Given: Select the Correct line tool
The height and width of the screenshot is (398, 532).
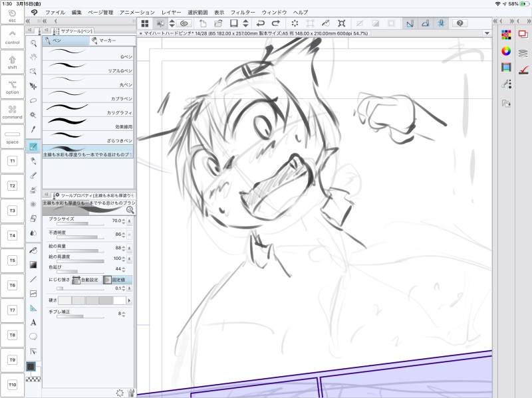Looking at the screenshot, I should (x=33, y=351).
